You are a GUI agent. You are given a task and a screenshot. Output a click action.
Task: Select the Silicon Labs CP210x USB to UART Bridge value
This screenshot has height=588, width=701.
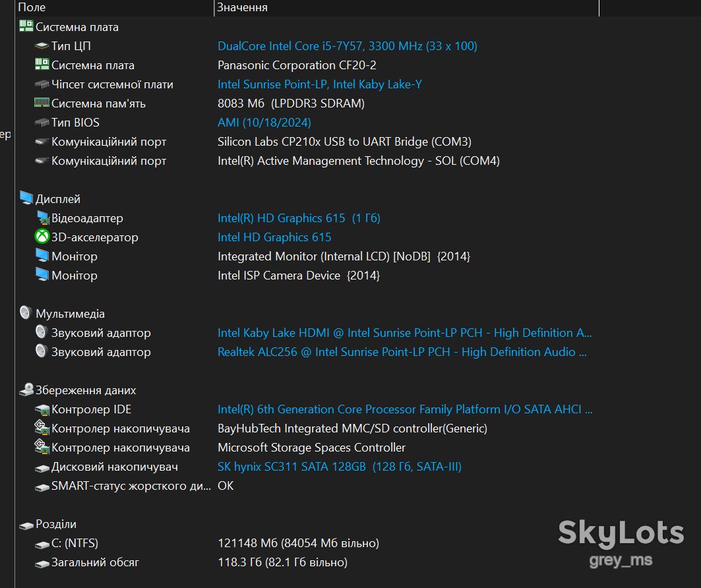click(x=345, y=142)
